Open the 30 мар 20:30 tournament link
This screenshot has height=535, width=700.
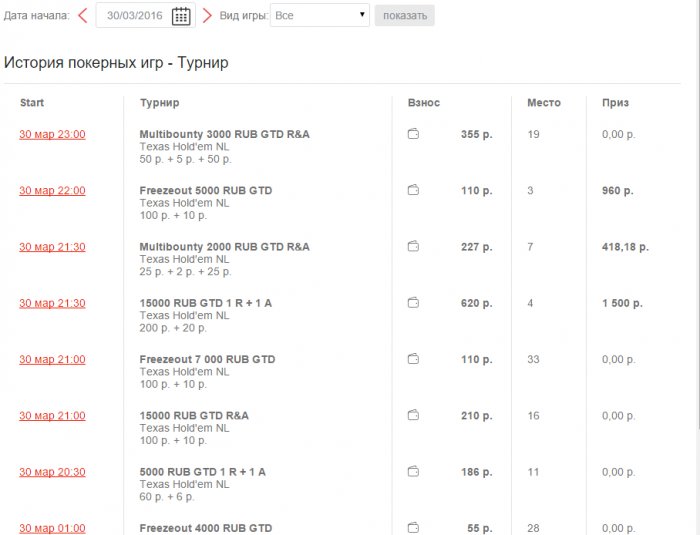(x=52, y=471)
